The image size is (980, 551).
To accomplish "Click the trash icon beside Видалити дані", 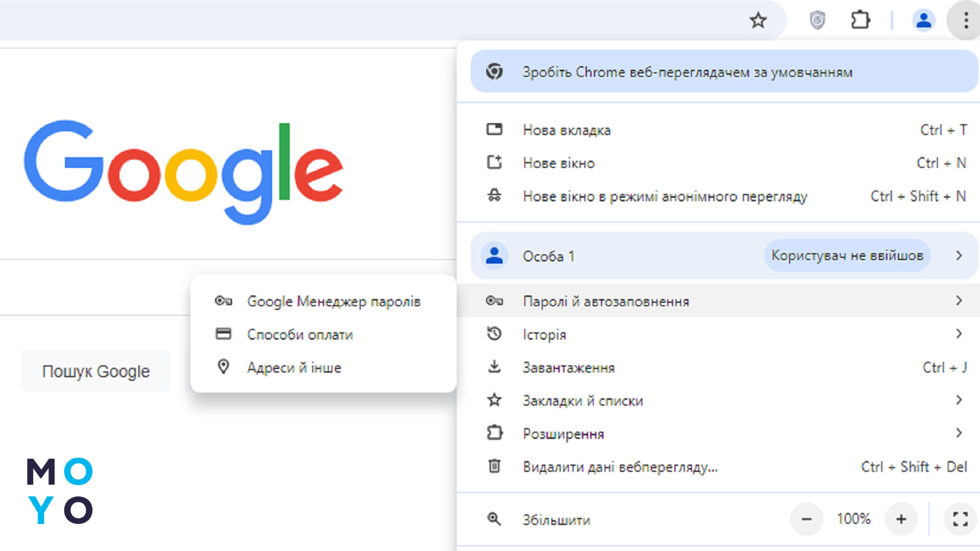I will [494, 466].
